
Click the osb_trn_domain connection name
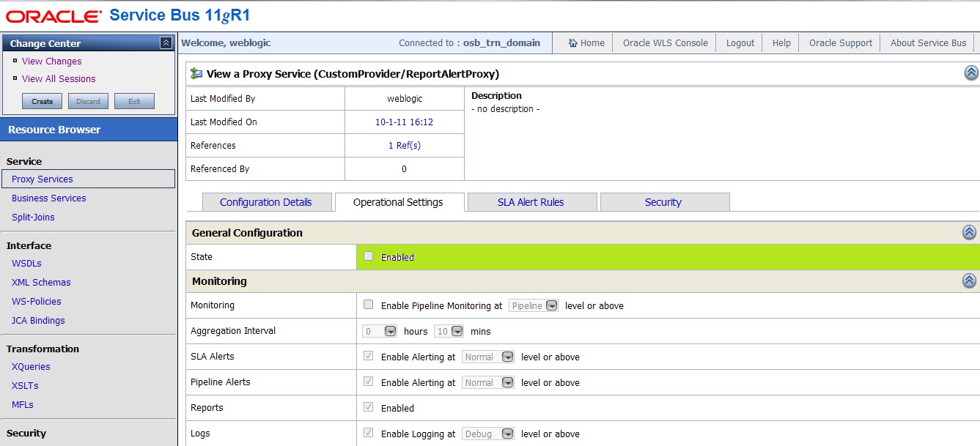point(501,43)
